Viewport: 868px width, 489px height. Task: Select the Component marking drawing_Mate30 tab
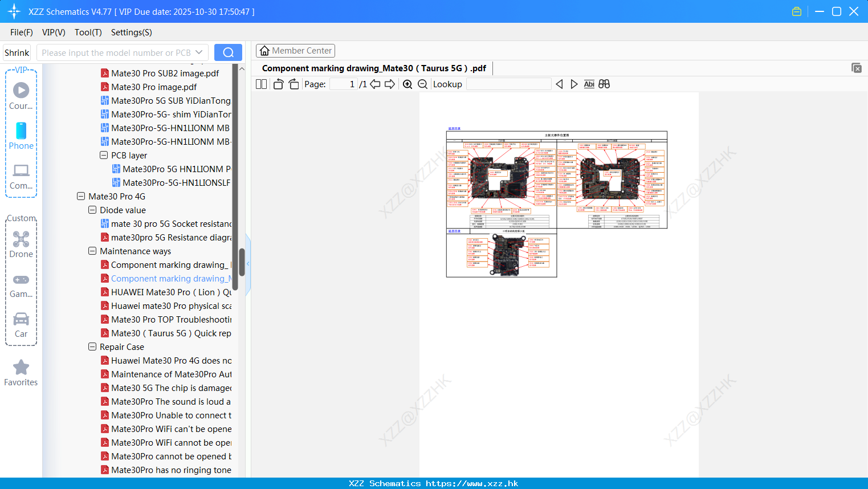click(x=374, y=68)
